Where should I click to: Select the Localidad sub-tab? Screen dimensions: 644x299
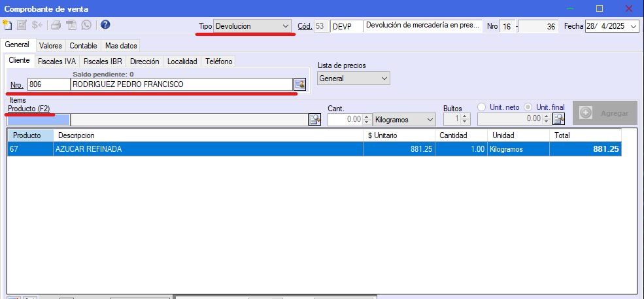(182, 62)
